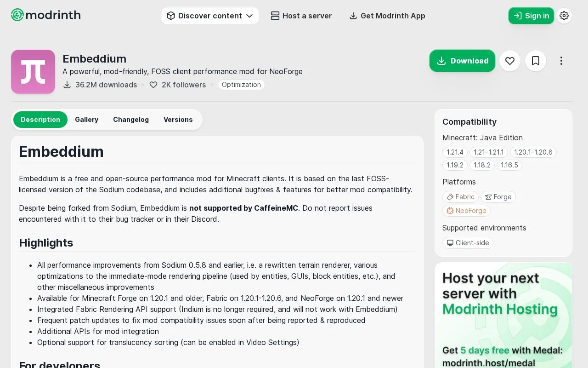Viewport: 588px width, 368px height.
Task: Save project using bookmark icon
Action: (536, 61)
